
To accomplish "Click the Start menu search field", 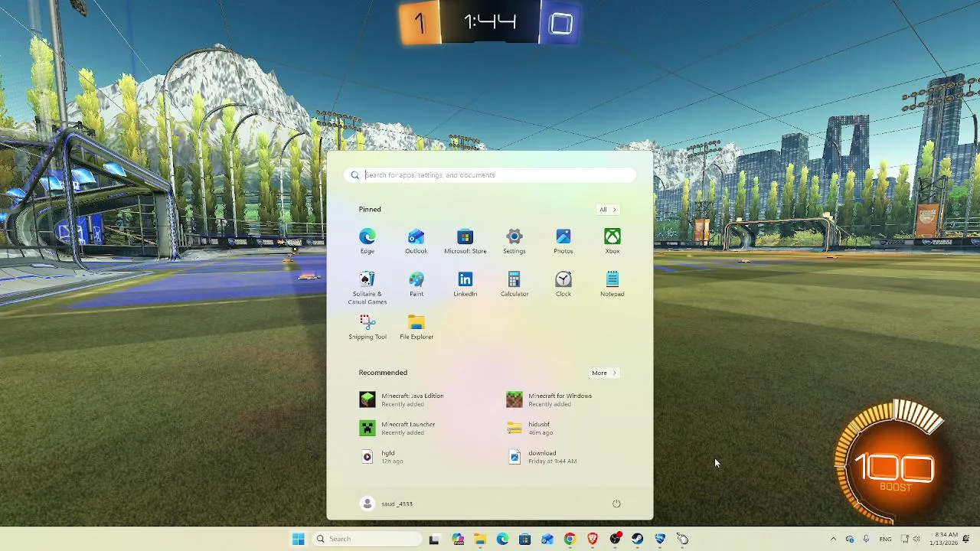I will tap(490, 175).
